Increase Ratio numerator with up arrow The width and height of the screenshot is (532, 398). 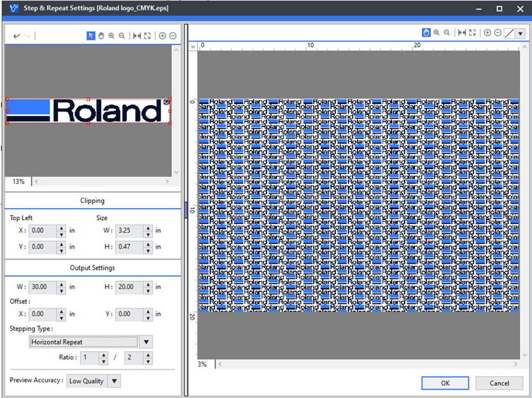pyautogui.click(x=104, y=354)
